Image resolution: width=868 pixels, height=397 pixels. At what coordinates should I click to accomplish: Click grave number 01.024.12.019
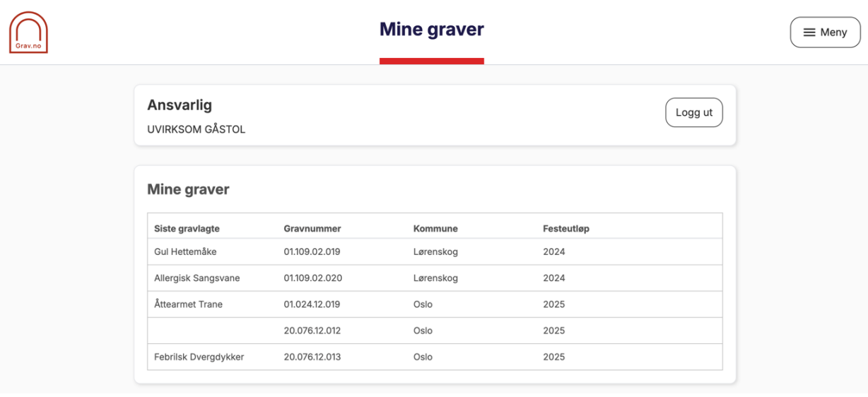(312, 304)
